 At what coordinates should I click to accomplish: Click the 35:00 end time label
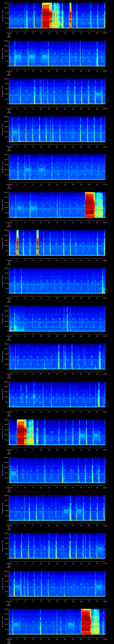click(x=105, y=487)
